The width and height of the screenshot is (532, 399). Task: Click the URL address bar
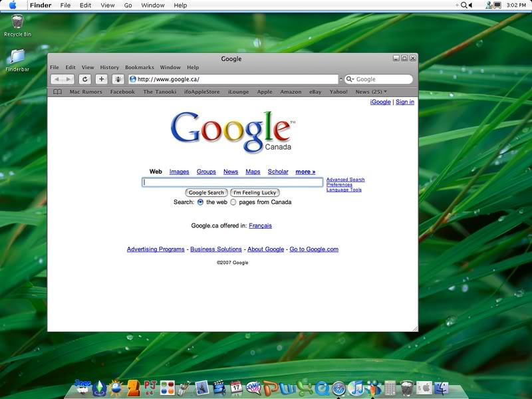tap(233, 79)
